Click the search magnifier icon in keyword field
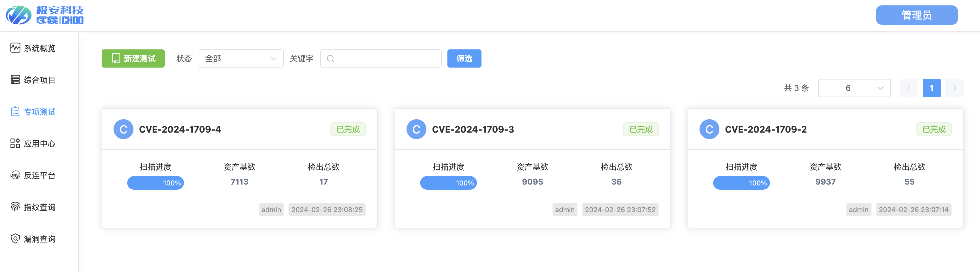Screen dimensions: 980x272 pyautogui.click(x=330, y=58)
